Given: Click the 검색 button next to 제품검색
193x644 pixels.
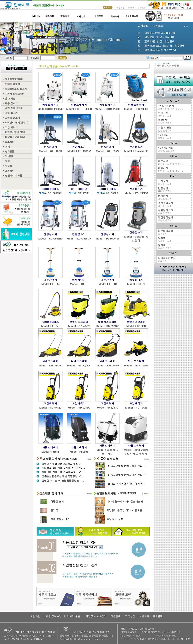Looking at the screenshot, I should point(187,57).
